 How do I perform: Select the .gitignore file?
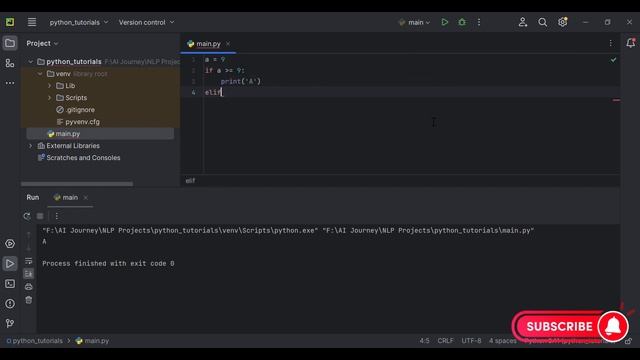(x=76, y=110)
